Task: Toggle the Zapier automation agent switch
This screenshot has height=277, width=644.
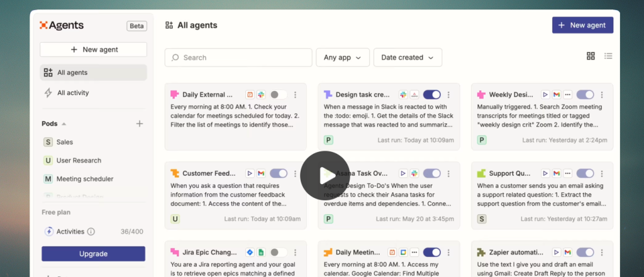Action: coord(585,253)
